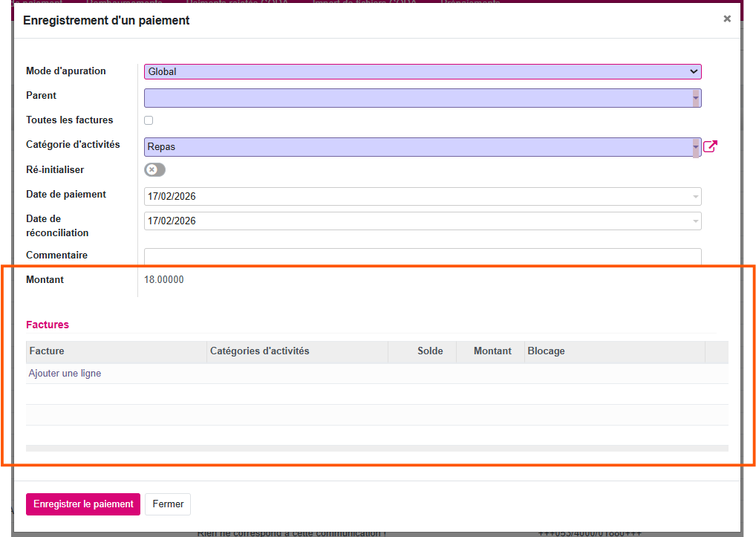Viewport: 756px width, 537px height.
Task: Open external link icon next to Repas
Action: pos(710,146)
